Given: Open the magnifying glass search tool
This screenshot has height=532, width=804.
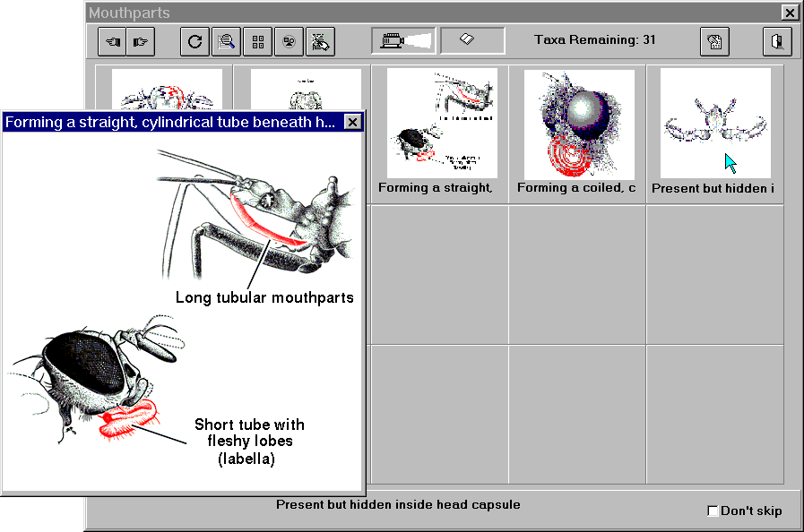Looking at the screenshot, I should [x=226, y=41].
